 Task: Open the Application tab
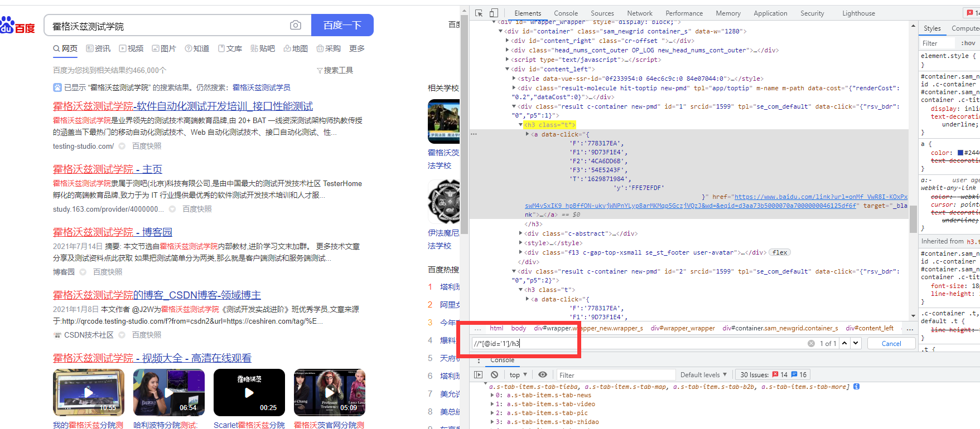(770, 13)
